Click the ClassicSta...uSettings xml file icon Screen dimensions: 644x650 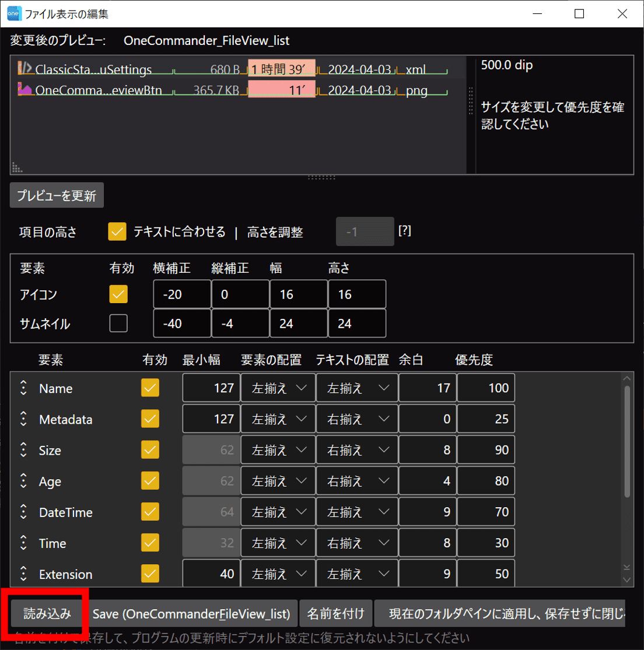24,68
